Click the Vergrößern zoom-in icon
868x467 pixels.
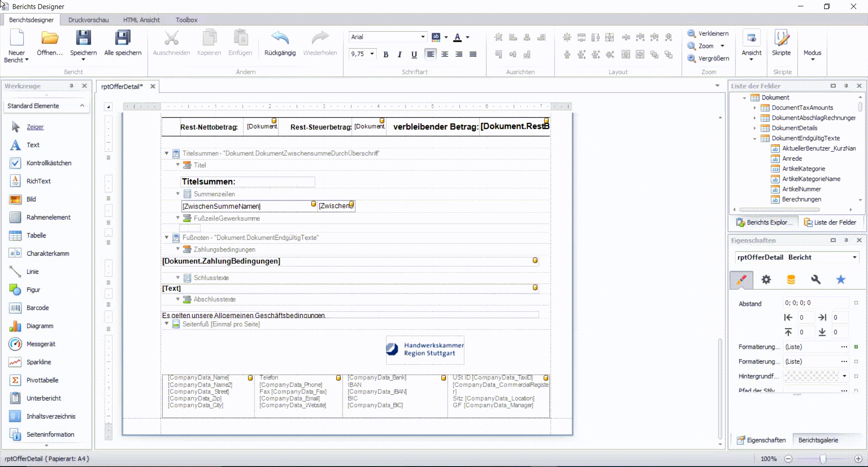tap(692, 58)
